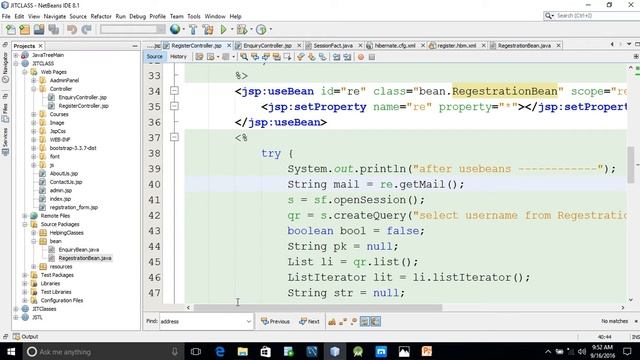640x360 pixels.
Task: Switch to EnquiryController.jsp tab
Action: (x=267, y=46)
